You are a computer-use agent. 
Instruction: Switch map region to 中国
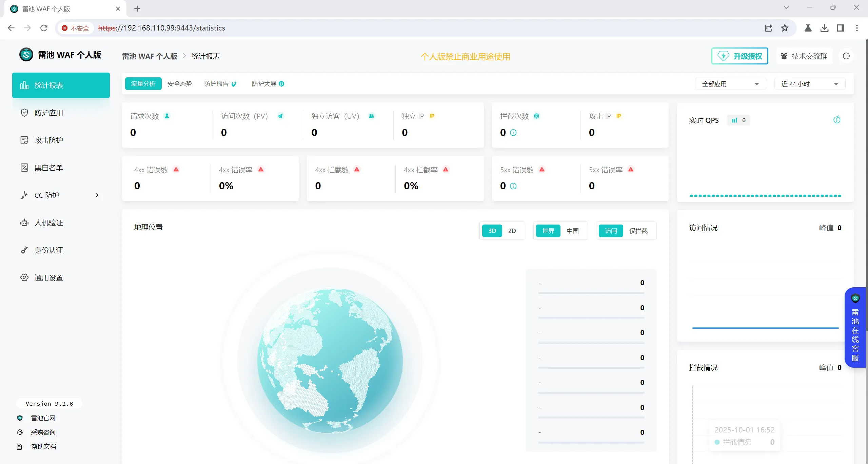(x=573, y=231)
